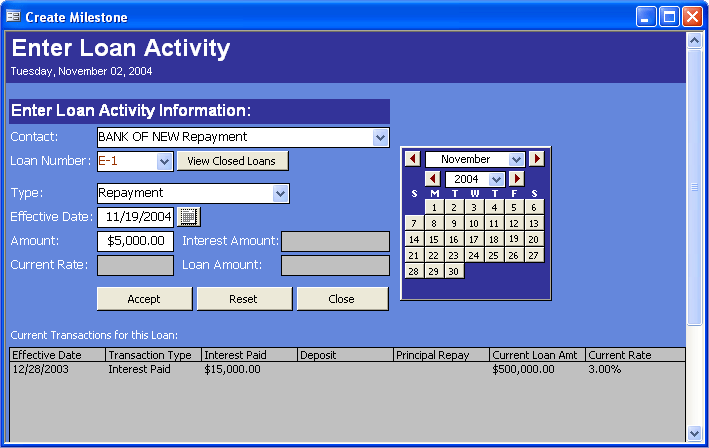Click the 12/28/2003 date cell
The height and width of the screenshot is (448, 709).
pyautogui.click(x=41, y=369)
